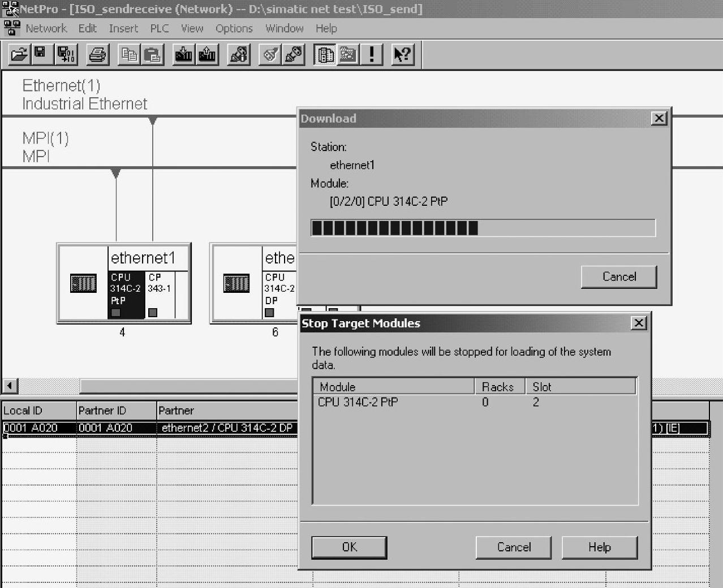Open the Help menu
Image resolution: width=723 pixels, height=588 pixels.
click(x=326, y=28)
